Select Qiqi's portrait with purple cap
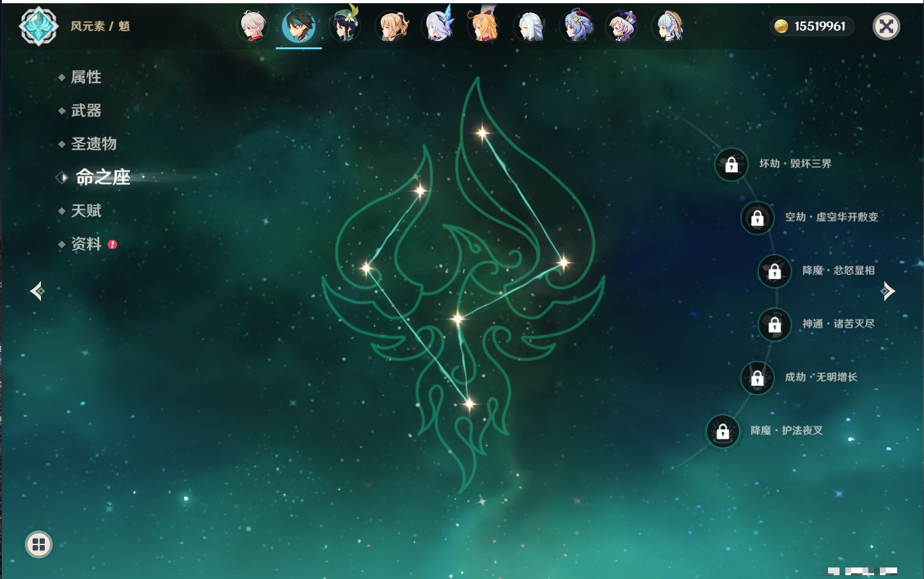 pos(622,26)
